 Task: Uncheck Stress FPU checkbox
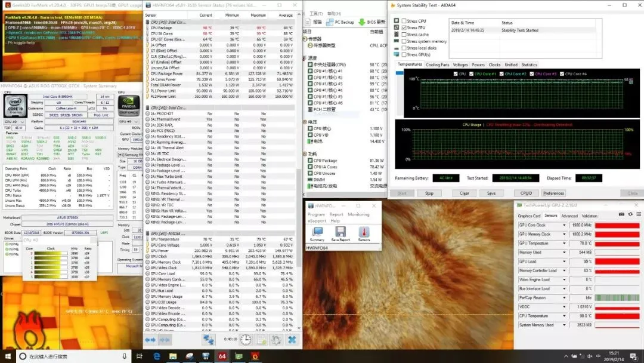click(x=404, y=27)
